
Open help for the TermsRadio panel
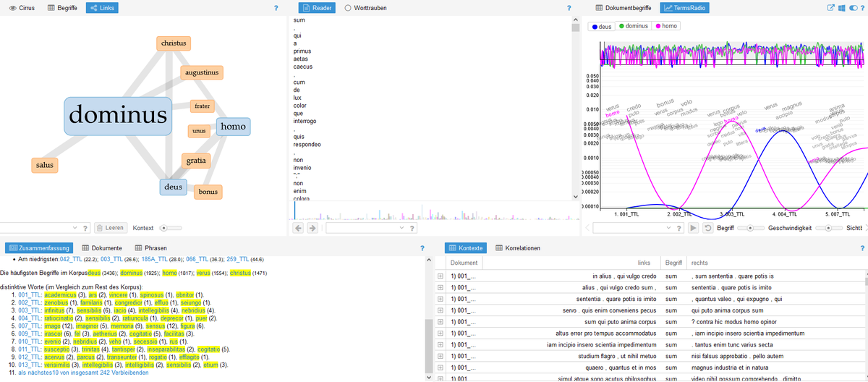point(861,7)
